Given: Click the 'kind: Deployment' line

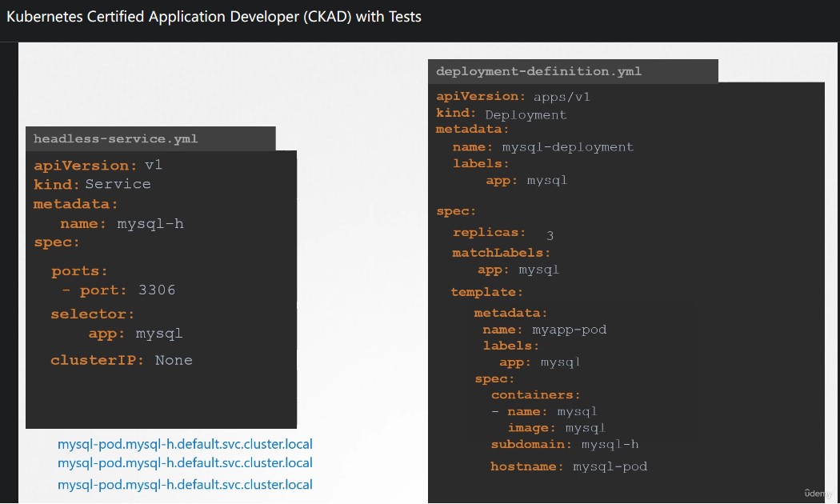Looking at the screenshot, I should tap(501, 114).
